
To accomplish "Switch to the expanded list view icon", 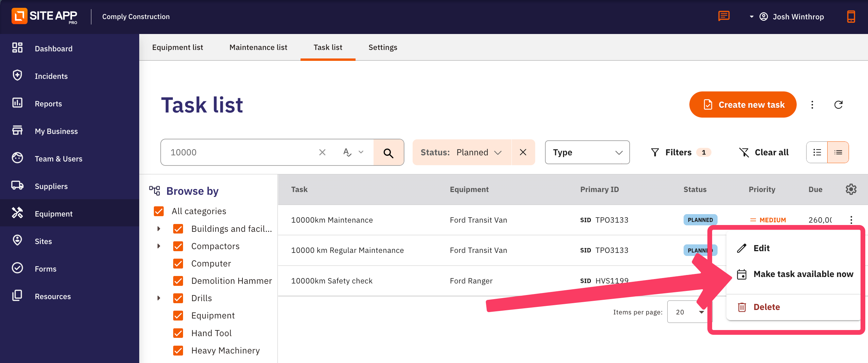I will [x=817, y=152].
